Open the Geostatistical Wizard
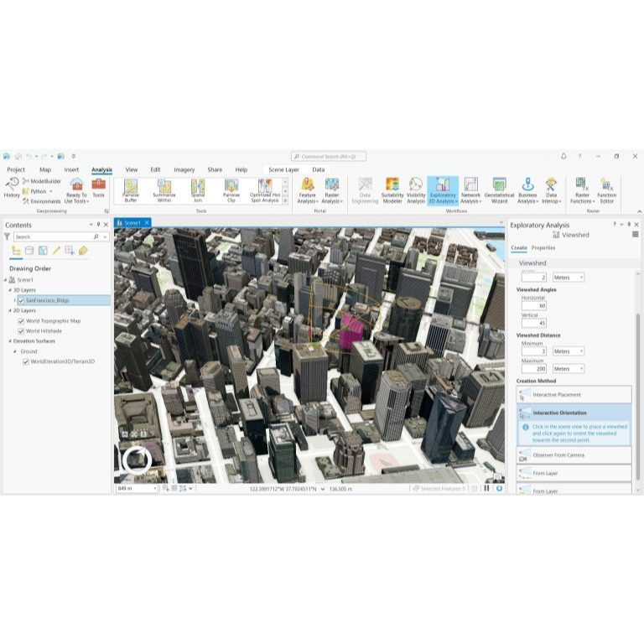 pyautogui.click(x=499, y=190)
